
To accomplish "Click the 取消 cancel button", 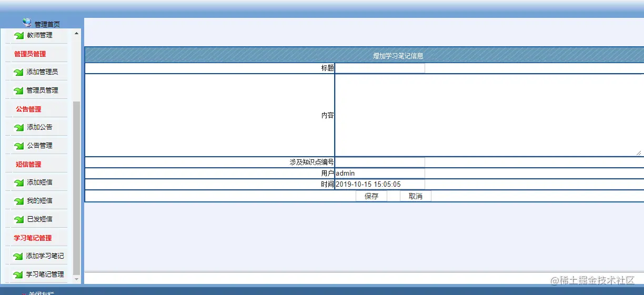I will point(416,196).
